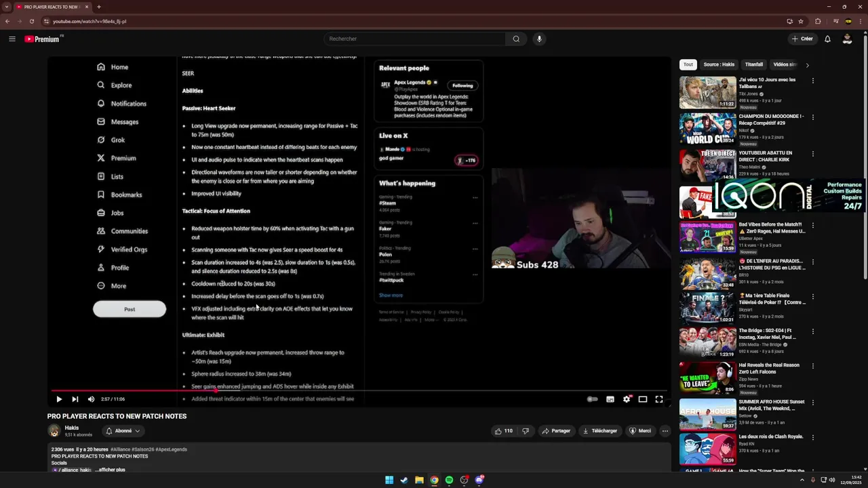Open File Explorer from taskbar
This screenshot has height=488, width=868.
click(419, 480)
